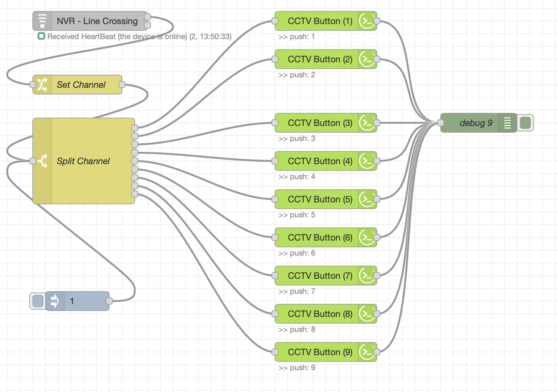Click the first Split Channel output port
The height and width of the screenshot is (392, 558).
coord(134,128)
